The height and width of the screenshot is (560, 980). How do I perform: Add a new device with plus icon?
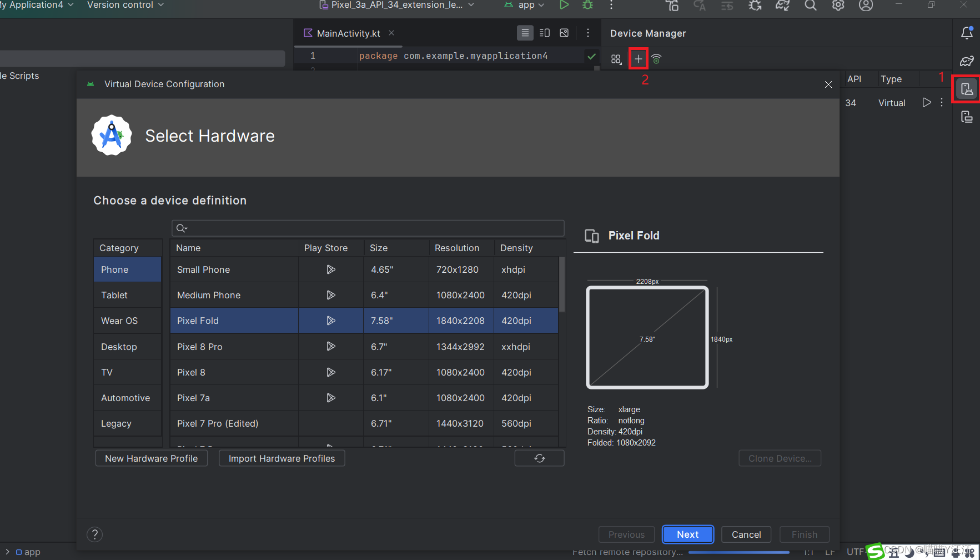pyautogui.click(x=639, y=59)
